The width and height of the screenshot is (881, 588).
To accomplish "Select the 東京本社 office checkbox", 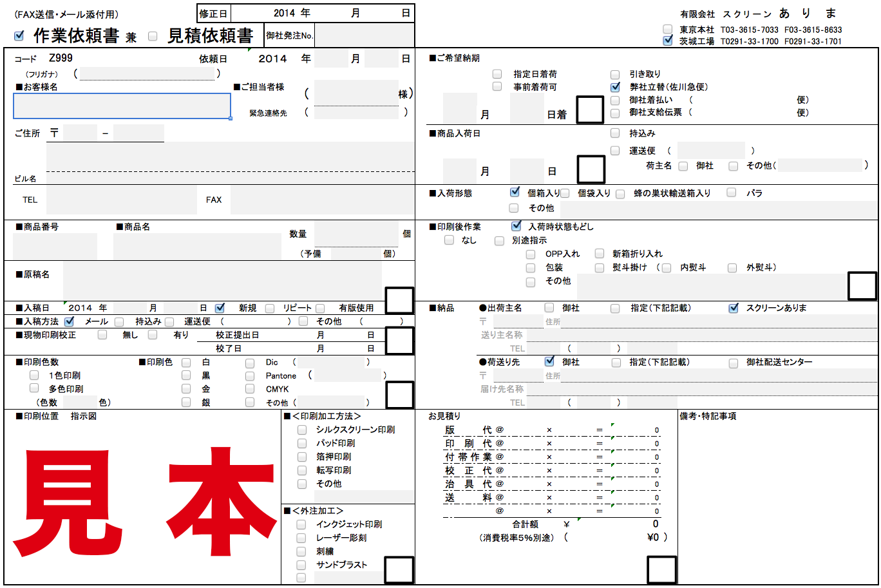I will pos(667,28).
